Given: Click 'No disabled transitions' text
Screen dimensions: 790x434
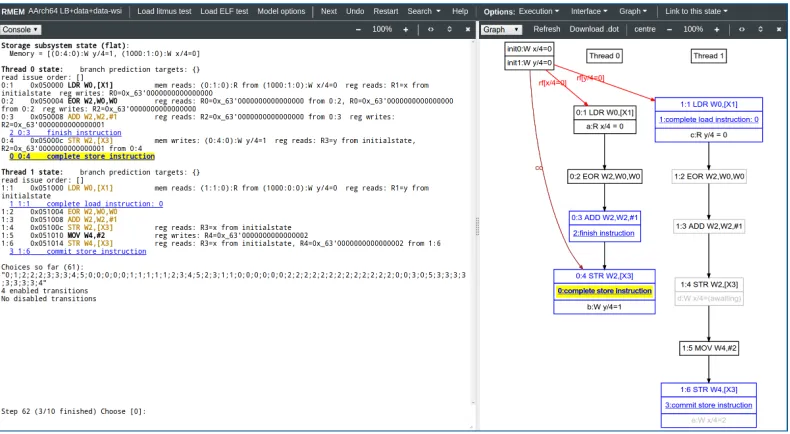Looking at the screenshot, I should pyautogui.click(x=48, y=299).
